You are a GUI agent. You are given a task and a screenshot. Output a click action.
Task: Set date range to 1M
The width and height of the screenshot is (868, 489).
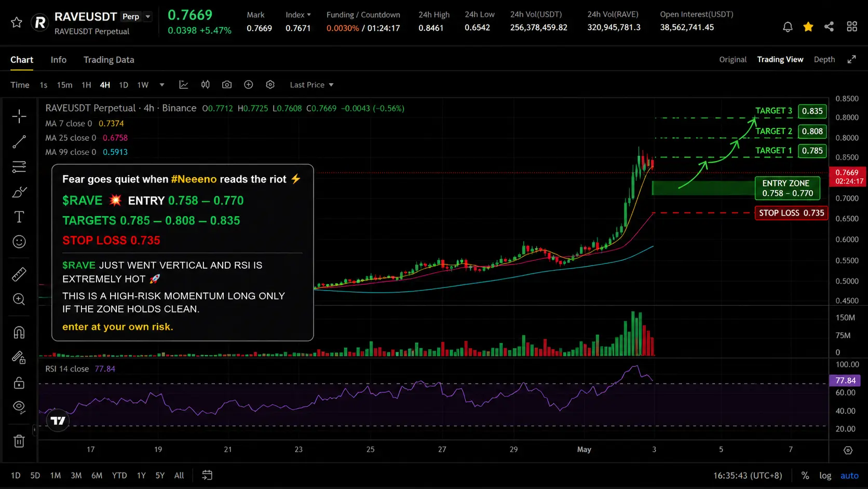56,475
